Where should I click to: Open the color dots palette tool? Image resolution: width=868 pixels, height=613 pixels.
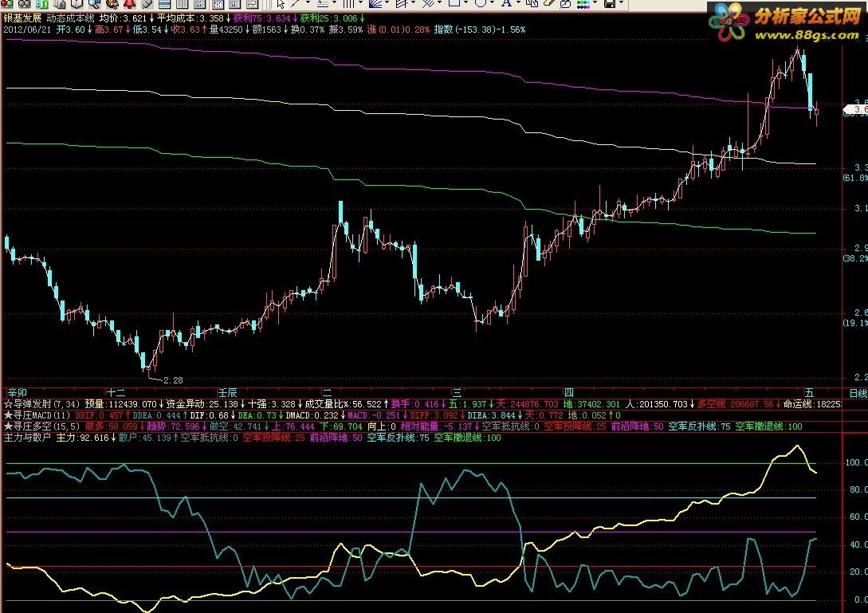coord(583,3)
